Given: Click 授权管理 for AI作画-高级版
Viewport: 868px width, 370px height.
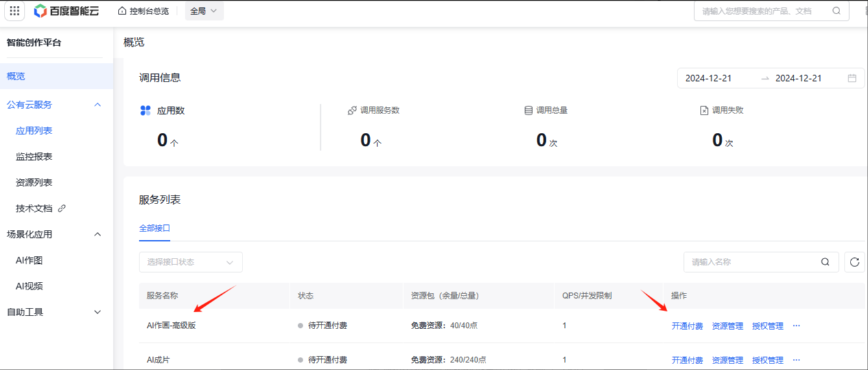Looking at the screenshot, I should (768, 326).
